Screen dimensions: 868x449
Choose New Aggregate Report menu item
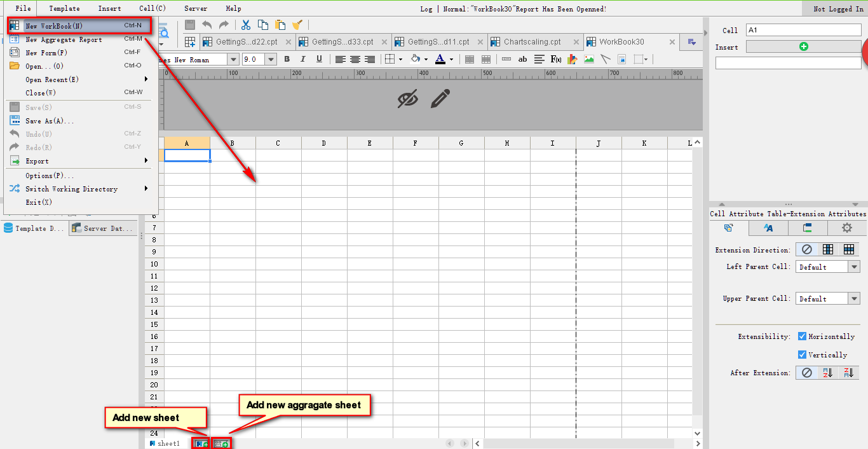81,39
